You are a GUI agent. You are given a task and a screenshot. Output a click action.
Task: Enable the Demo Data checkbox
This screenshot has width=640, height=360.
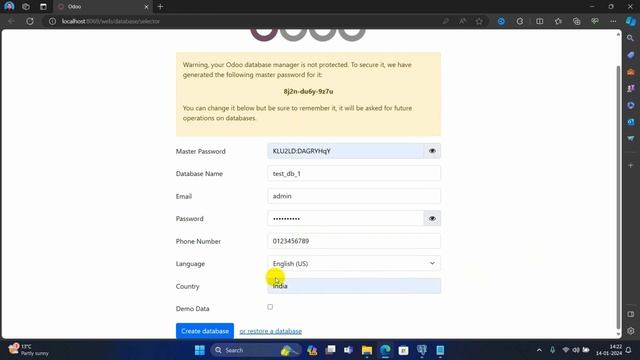pos(270,307)
